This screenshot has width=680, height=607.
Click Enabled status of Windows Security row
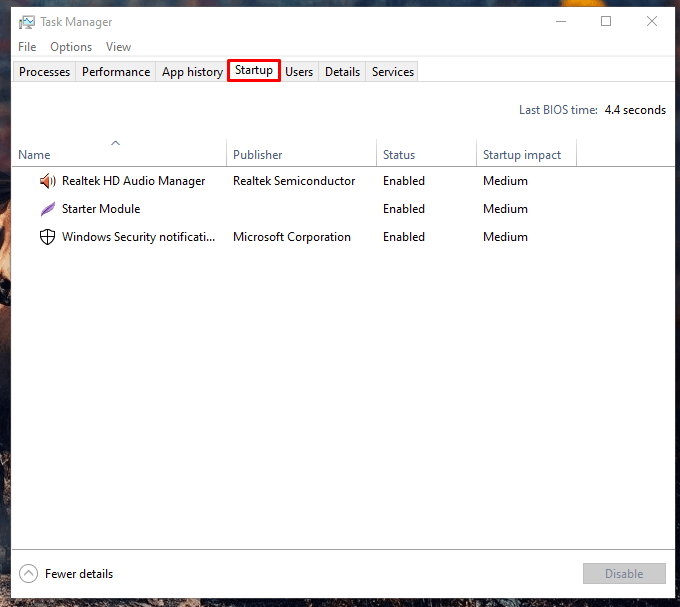pos(404,237)
